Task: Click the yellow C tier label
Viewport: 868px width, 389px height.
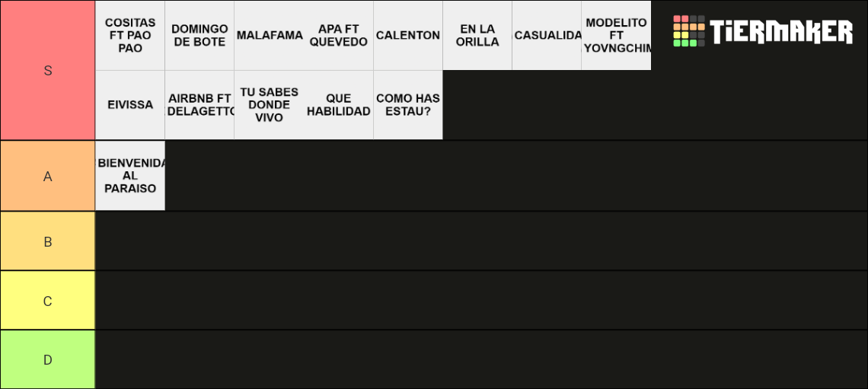Action: tap(48, 301)
